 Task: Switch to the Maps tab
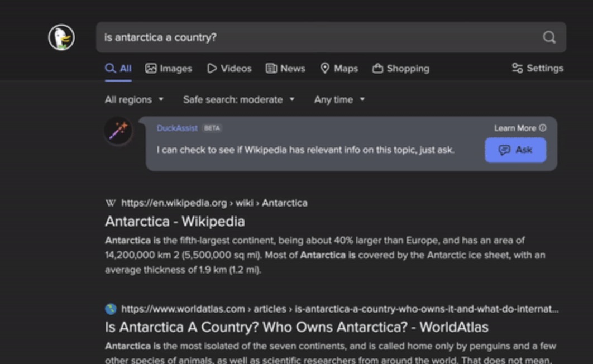[339, 69]
